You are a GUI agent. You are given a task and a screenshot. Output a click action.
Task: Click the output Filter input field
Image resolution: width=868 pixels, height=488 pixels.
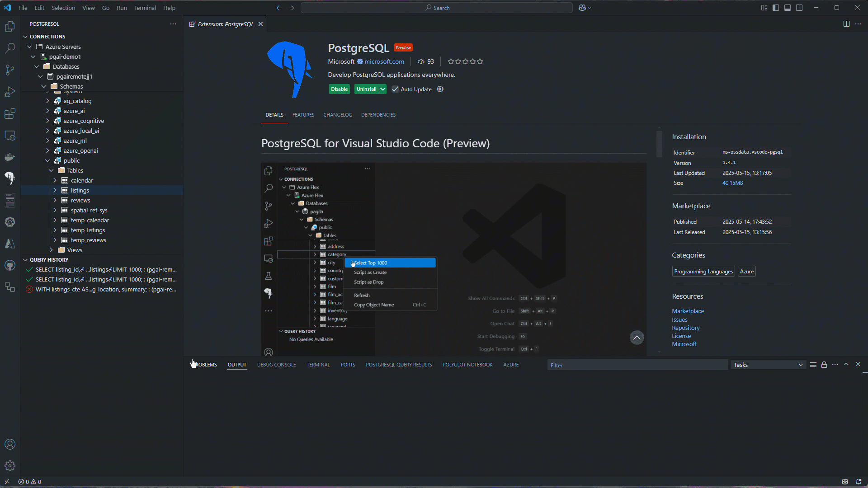[637, 365]
